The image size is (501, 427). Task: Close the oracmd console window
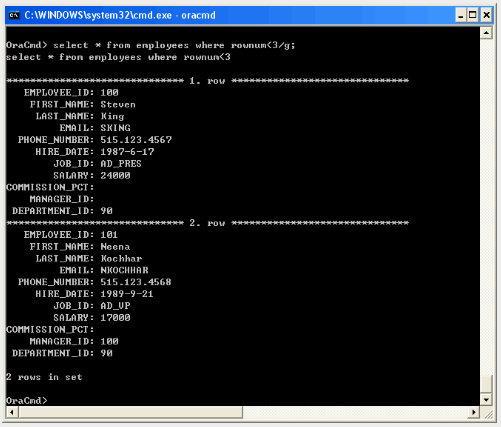tap(486, 15)
